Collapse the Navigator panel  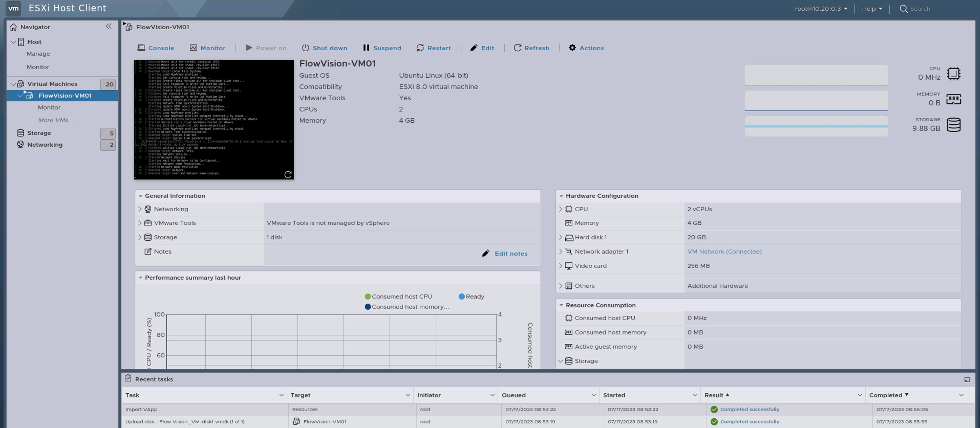(108, 26)
